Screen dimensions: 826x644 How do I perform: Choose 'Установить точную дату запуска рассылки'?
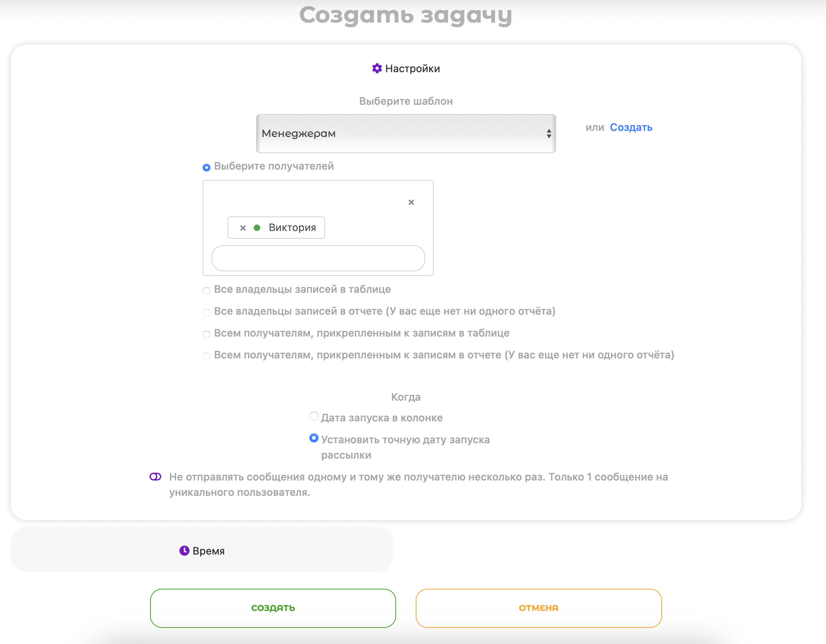coord(314,438)
